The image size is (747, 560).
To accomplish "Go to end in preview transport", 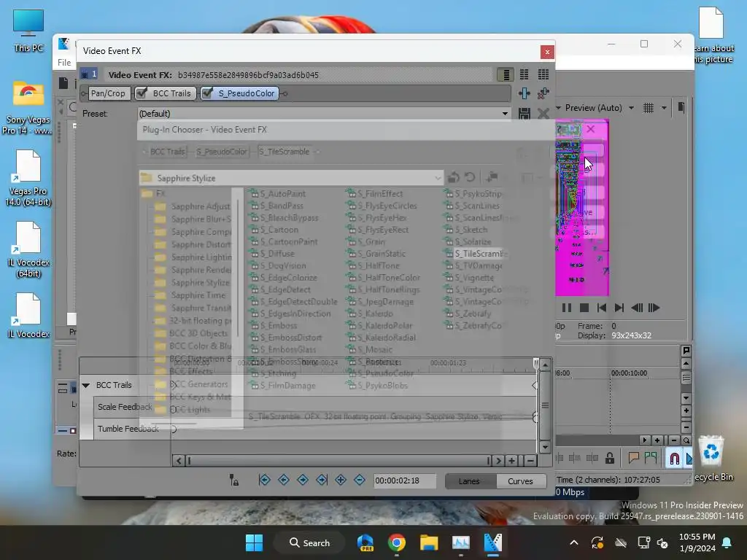I will click(x=619, y=308).
